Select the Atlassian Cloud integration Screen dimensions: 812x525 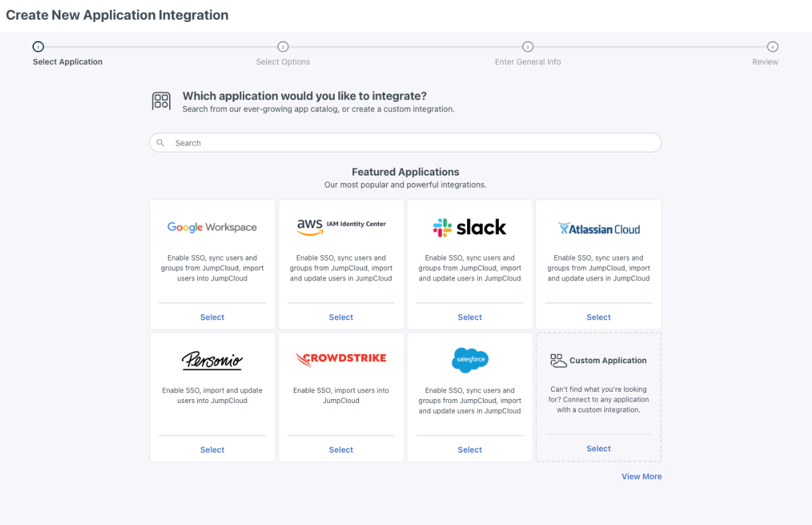[598, 318]
